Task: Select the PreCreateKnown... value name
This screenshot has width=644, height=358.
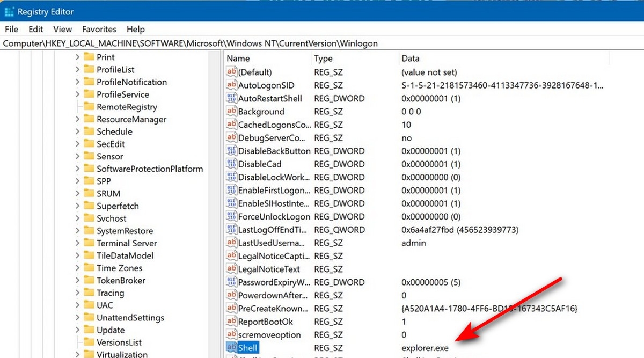Action: pos(274,309)
